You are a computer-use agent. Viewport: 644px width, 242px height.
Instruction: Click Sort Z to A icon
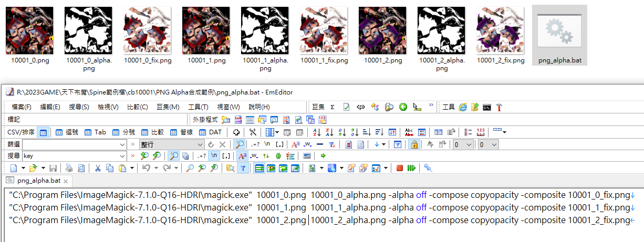pyautogui.click(x=329, y=132)
